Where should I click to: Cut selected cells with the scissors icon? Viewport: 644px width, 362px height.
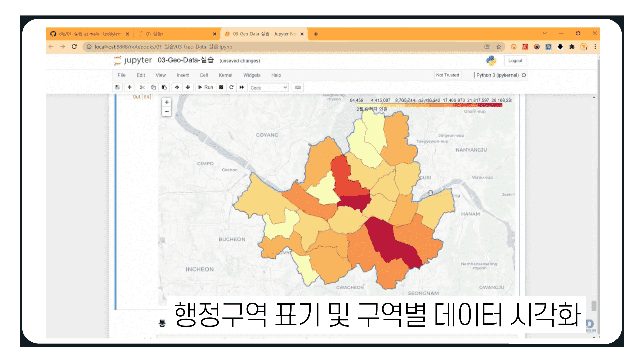(x=142, y=87)
